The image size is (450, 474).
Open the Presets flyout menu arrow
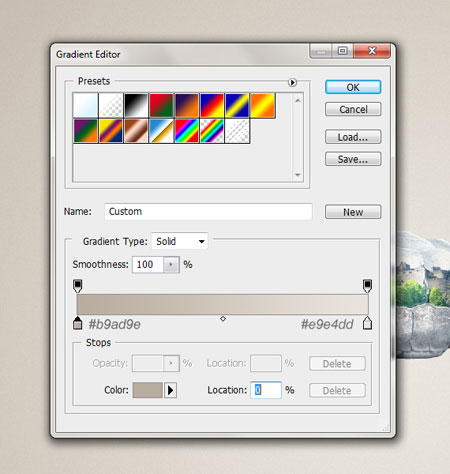(x=292, y=82)
